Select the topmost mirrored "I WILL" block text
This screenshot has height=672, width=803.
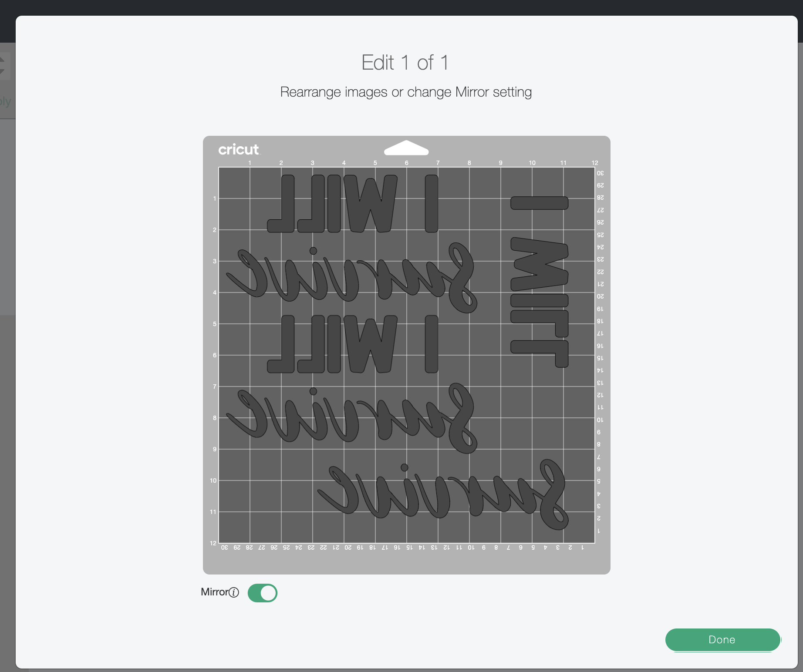coord(353,204)
